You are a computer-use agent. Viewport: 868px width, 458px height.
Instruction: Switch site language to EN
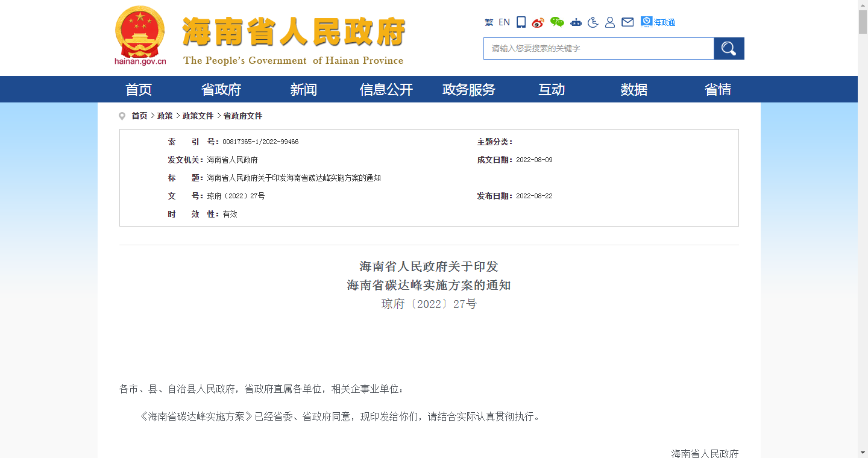(505, 22)
